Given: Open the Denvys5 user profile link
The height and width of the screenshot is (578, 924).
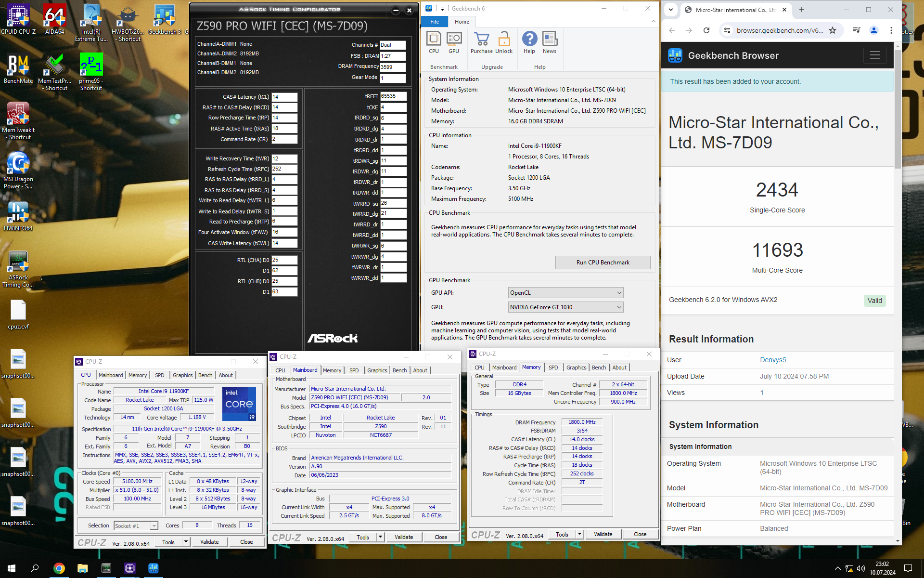Looking at the screenshot, I should click(x=773, y=360).
